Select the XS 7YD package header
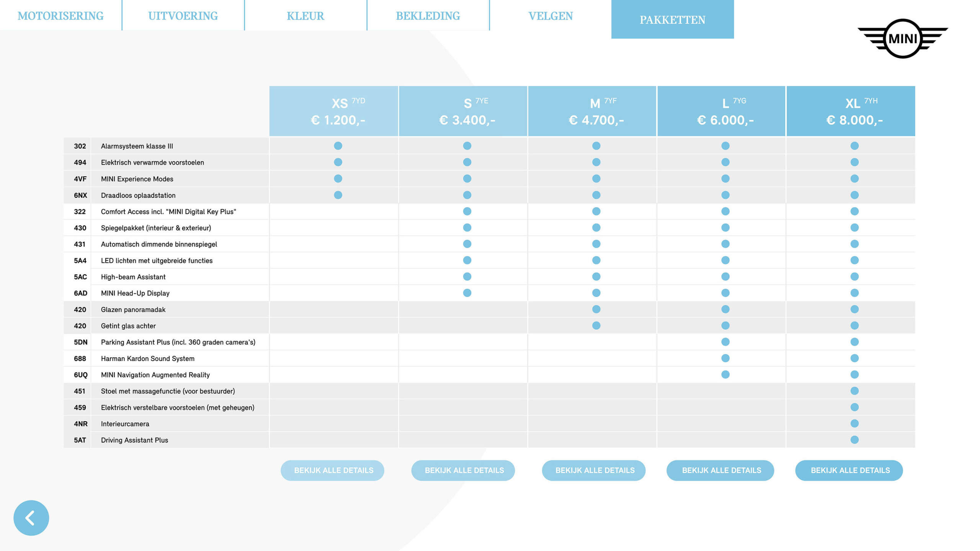This screenshot has width=980, height=551. point(333,111)
